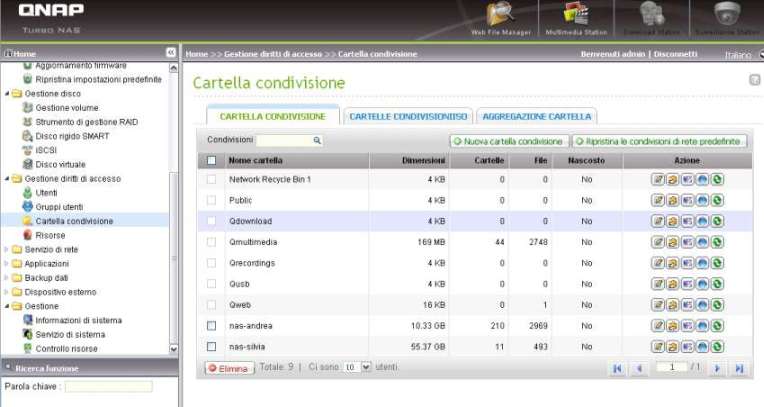Switch to the Aggregazione Cartella tab

click(x=537, y=117)
